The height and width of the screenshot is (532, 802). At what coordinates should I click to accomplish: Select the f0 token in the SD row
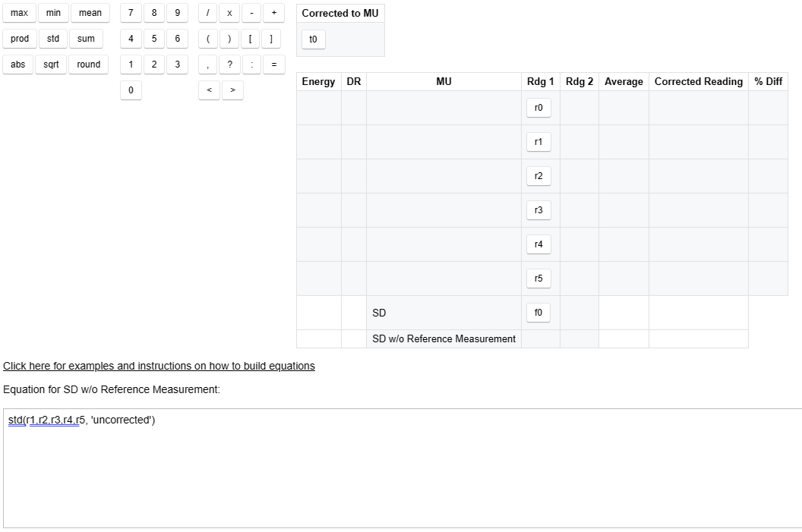tap(538, 312)
